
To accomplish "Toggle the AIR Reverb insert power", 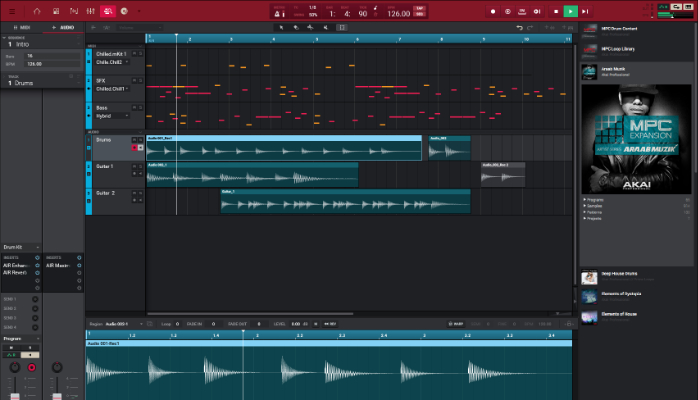I will coord(37,273).
